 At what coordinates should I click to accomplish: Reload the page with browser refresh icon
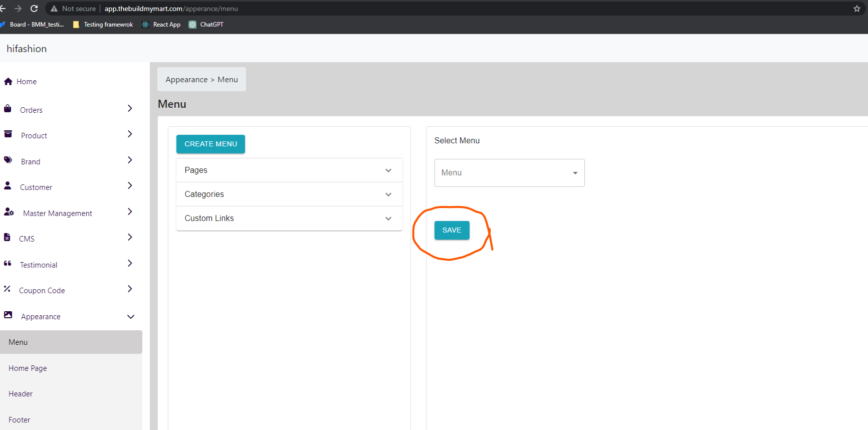click(34, 9)
